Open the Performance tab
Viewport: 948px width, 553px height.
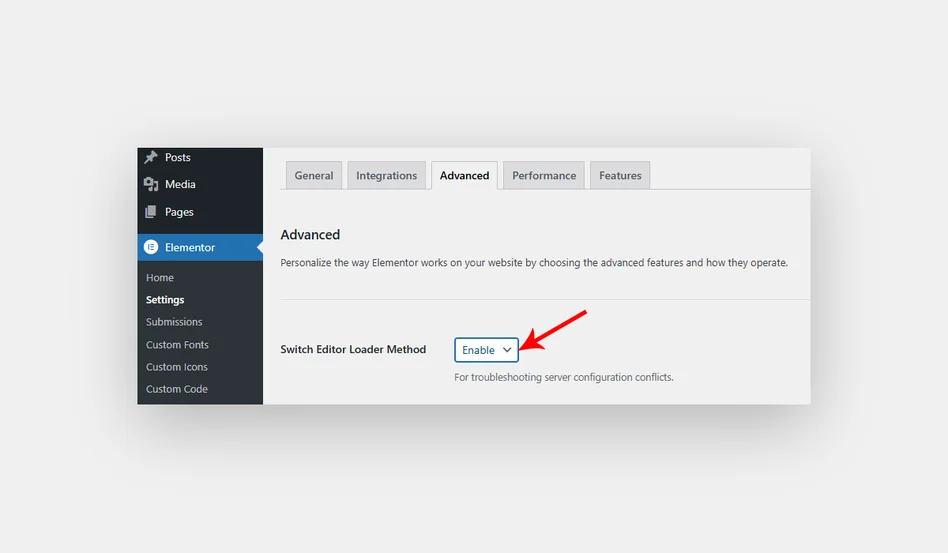point(544,176)
